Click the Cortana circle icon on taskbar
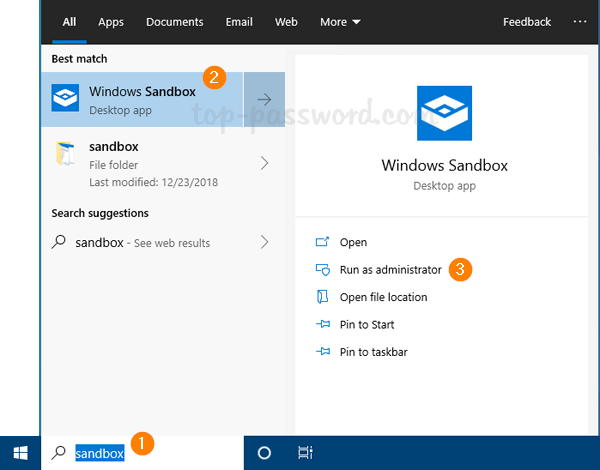 (264, 453)
